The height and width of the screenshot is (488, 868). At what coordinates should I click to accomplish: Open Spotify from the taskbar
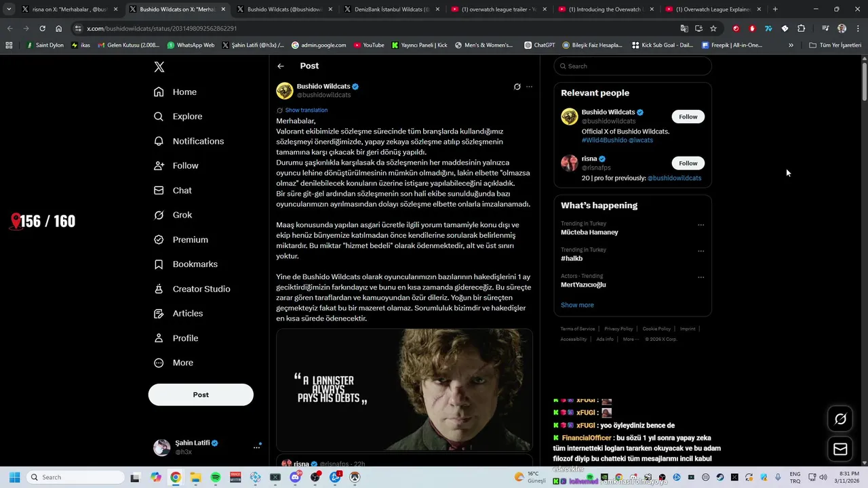215,477
